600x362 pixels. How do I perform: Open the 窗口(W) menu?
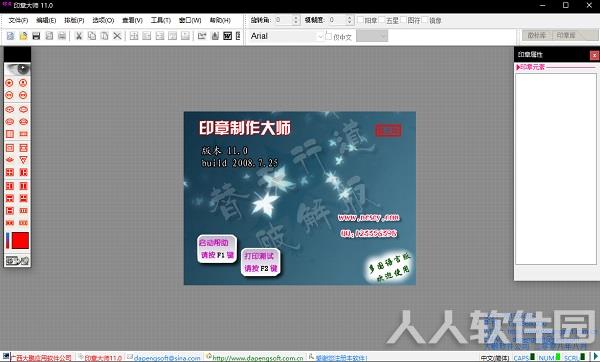pyautogui.click(x=190, y=20)
